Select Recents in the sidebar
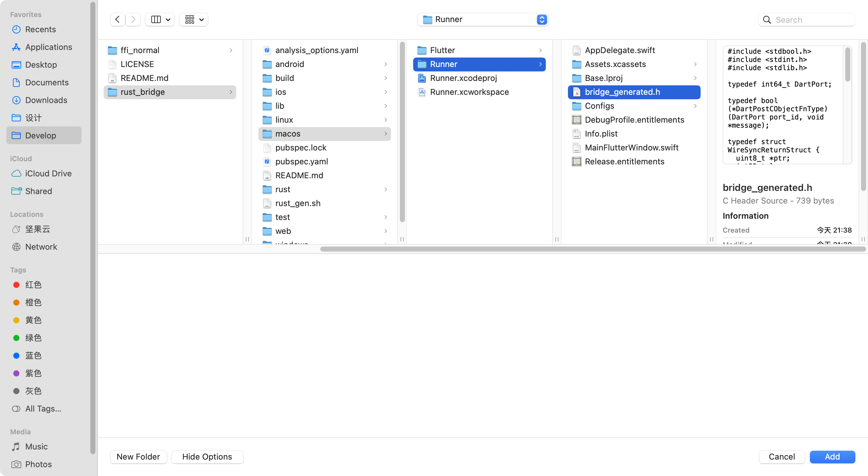 click(40, 29)
